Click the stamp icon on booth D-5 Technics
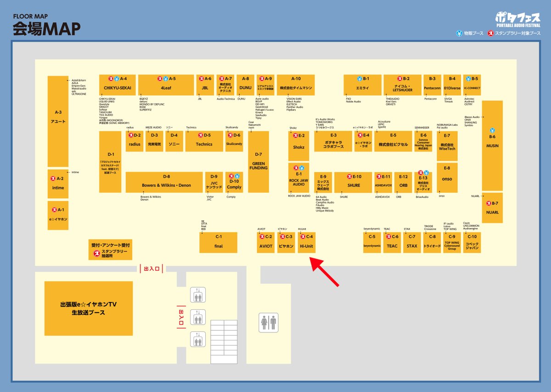The image size is (551, 392). pos(200,135)
